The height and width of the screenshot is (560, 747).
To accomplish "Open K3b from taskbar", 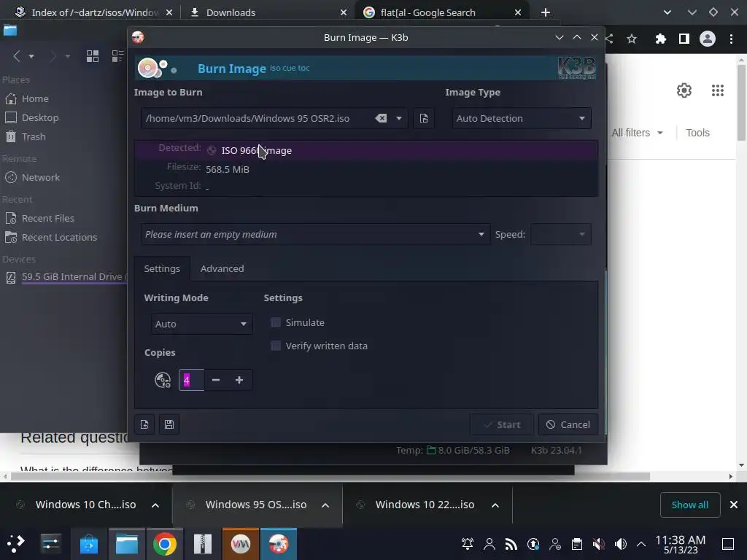I will [x=279, y=544].
